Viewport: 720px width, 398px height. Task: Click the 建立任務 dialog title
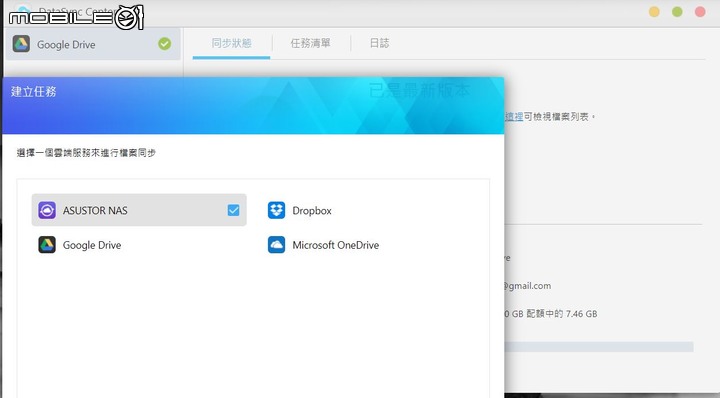[x=34, y=91]
